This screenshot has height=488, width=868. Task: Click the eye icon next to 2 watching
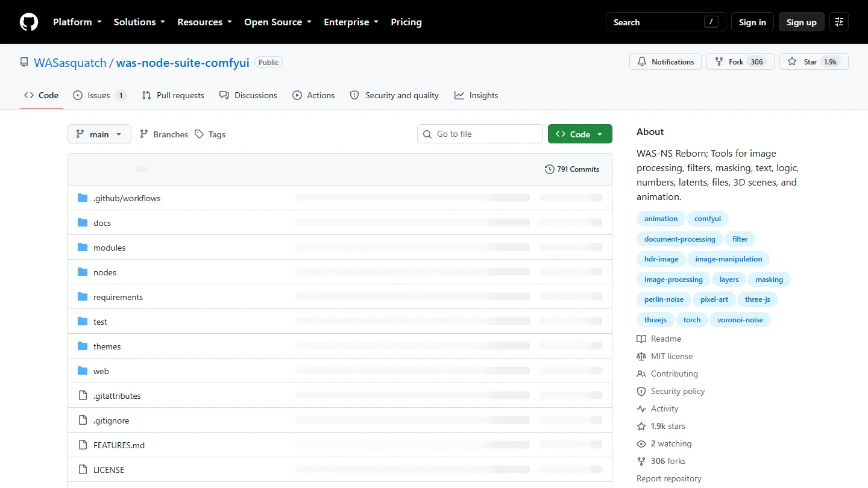tap(641, 444)
